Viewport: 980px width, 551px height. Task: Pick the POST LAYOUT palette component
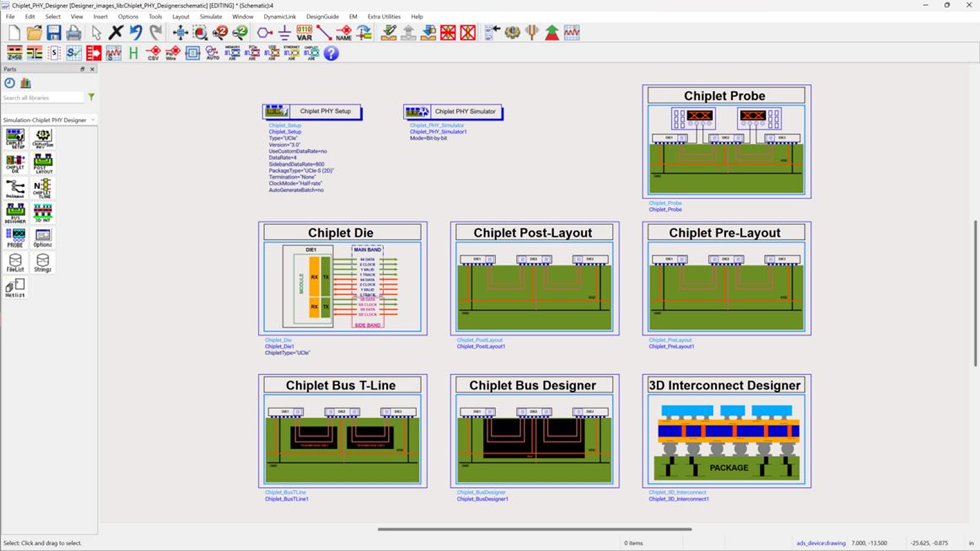[x=43, y=163]
